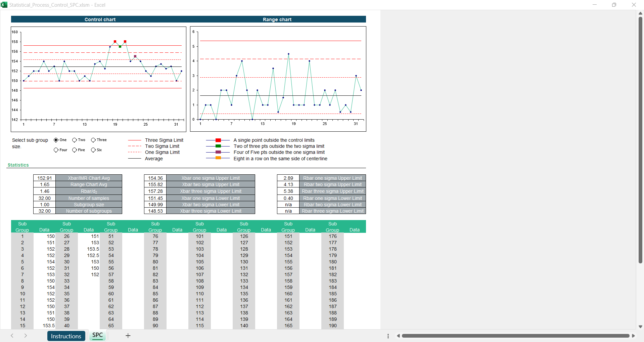
Task: Click the three-dot sheet tab options handle
Action: [x=388, y=336]
